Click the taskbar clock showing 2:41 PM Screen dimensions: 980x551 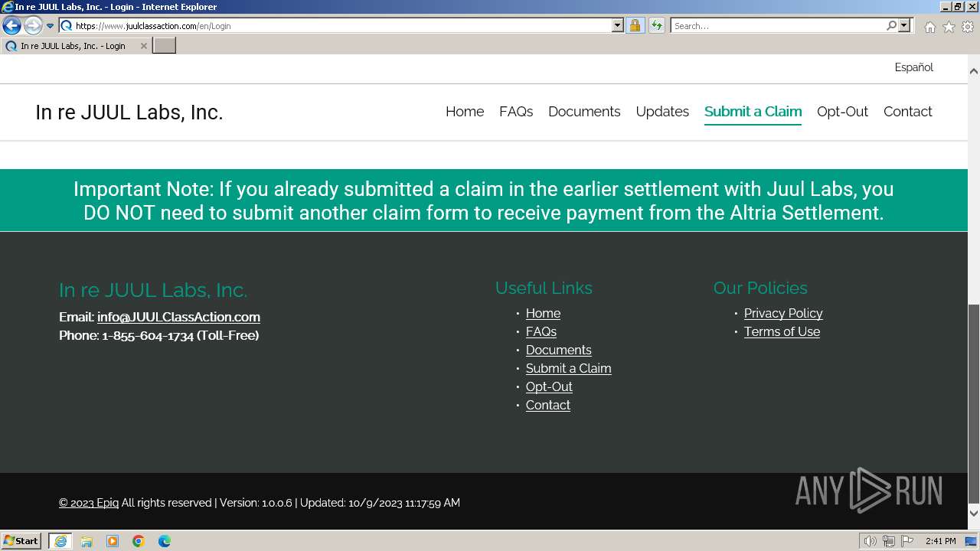[x=940, y=541]
